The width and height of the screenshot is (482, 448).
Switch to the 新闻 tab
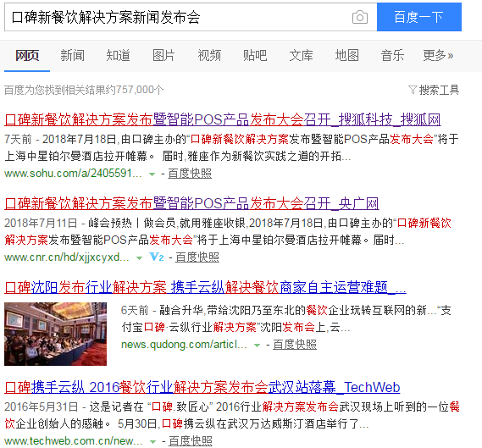click(x=72, y=56)
